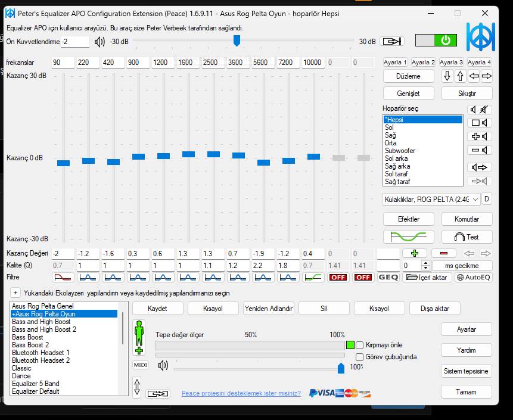Screen dimensions: 513x420
Task: Click the arrow button next to 30 dB
Action: pyautogui.click(x=392, y=42)
